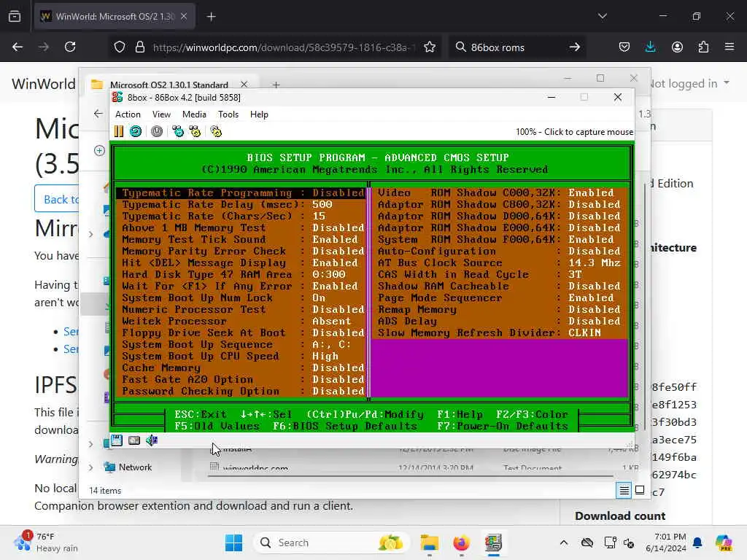Click the site security padlock icon
747x560 pixels.
139,47
